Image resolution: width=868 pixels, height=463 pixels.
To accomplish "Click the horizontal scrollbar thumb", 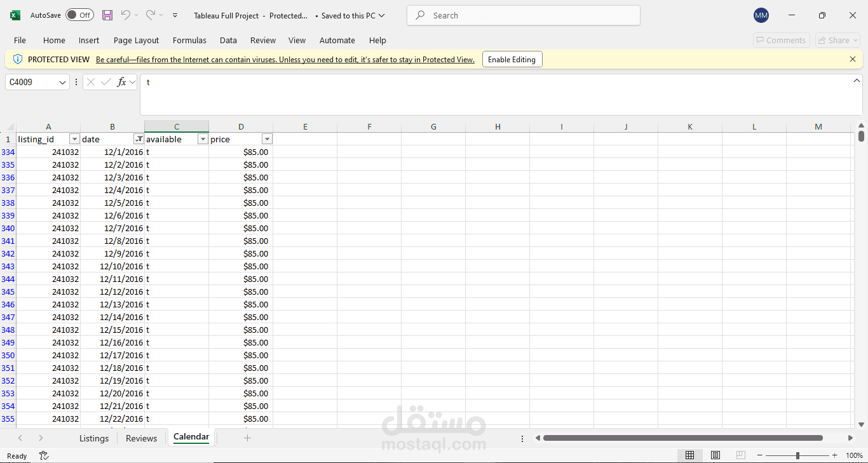I will pyautogui.click(x=682, y=438).
